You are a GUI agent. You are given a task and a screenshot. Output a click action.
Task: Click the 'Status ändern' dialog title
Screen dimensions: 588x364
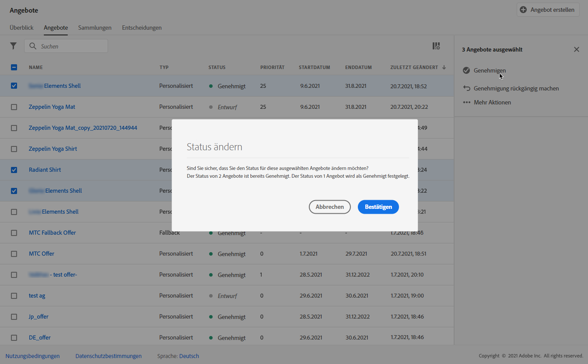214,147
